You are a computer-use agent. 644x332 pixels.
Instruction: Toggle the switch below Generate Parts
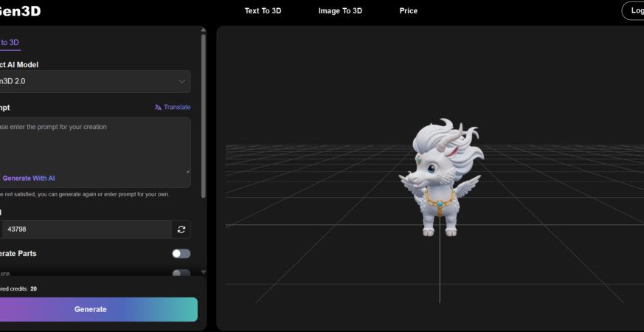181,273
